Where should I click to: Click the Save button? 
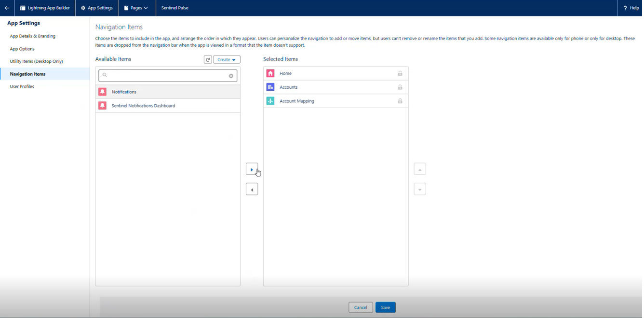click(x=386, y=308)
